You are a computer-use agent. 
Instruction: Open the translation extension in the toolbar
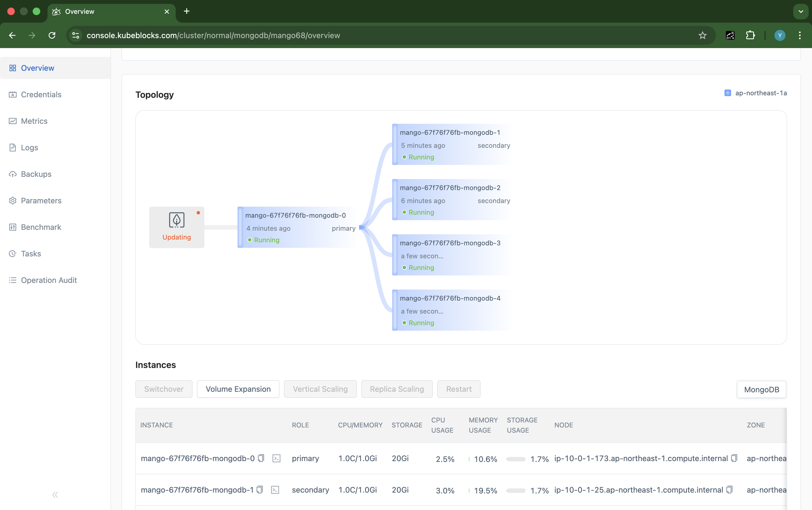click(x=730, y=35)
